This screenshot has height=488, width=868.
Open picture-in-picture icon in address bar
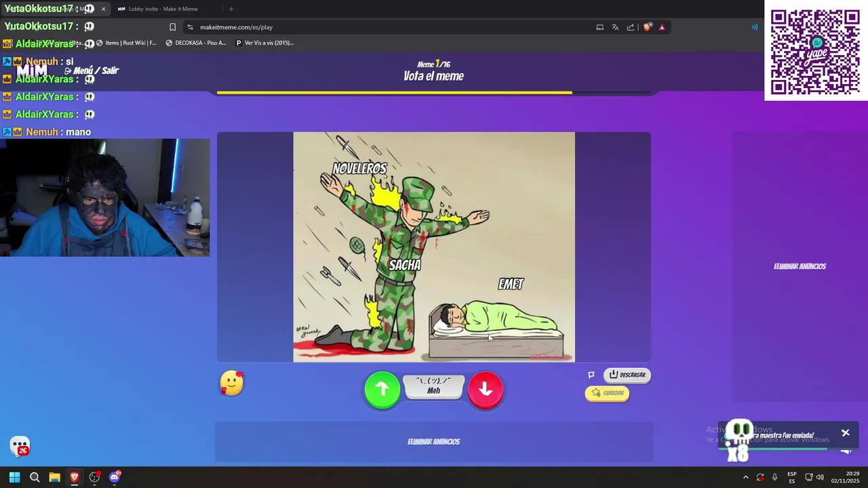599,27
